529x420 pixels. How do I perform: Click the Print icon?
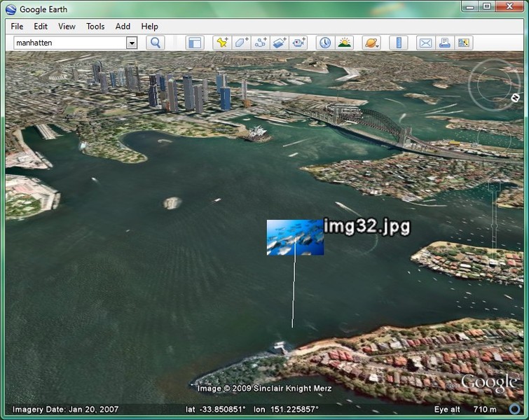(x=445, y=43)
